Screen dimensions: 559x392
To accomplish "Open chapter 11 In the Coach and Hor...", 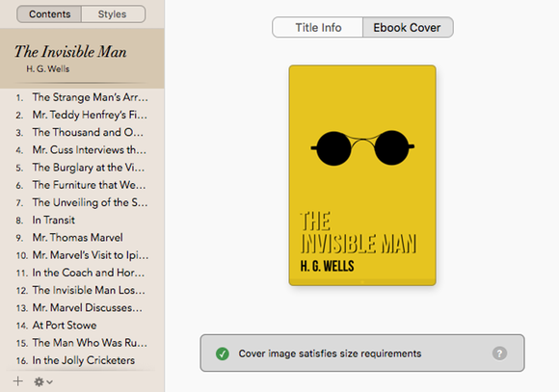I will click(82, 273).
